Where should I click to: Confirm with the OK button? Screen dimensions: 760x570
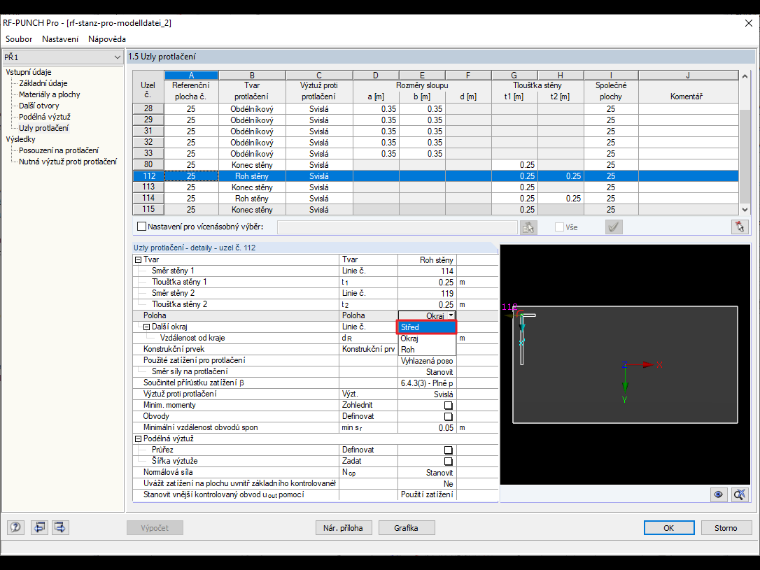(x=669, y=528)
